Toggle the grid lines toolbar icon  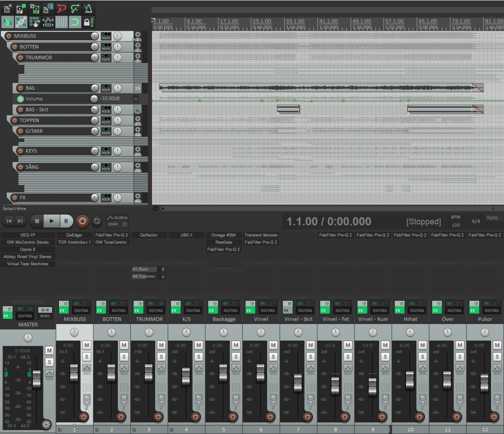pos(62,22)
